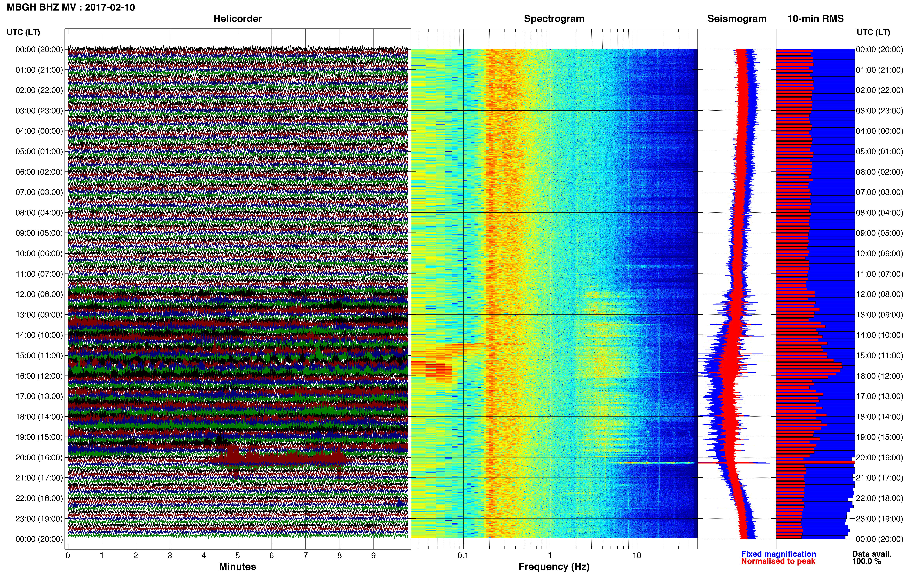Click the 'Fixed magnification' legend entry
924x578 pixels.
778,554
